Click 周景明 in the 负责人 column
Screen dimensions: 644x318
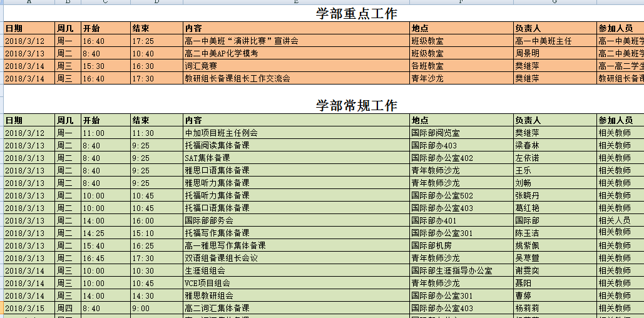555,53
